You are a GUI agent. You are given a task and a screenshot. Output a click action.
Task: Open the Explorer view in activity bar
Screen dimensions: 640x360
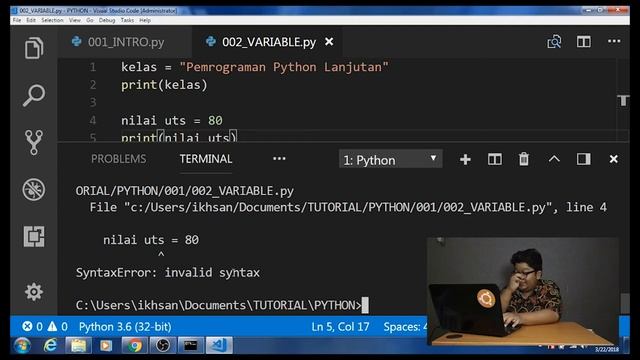point(34,48)
